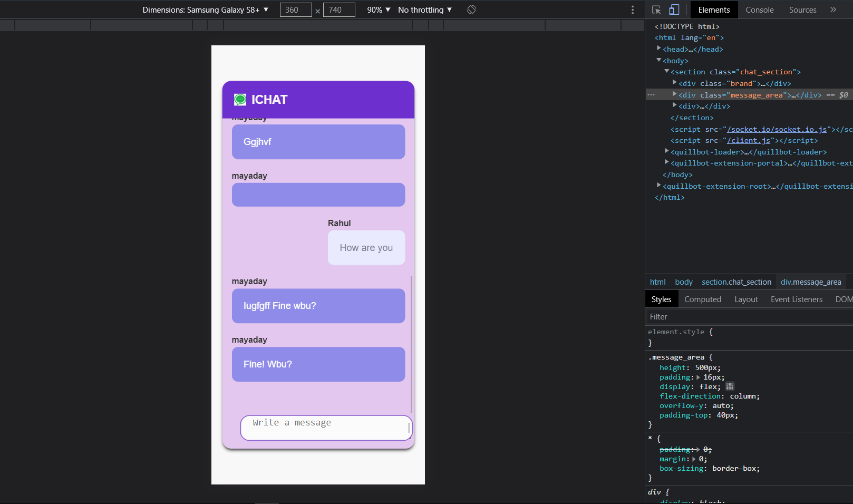Click the .message_area rule selector
The height and width of the screenshot is (504, 853).
pos(676,357)
